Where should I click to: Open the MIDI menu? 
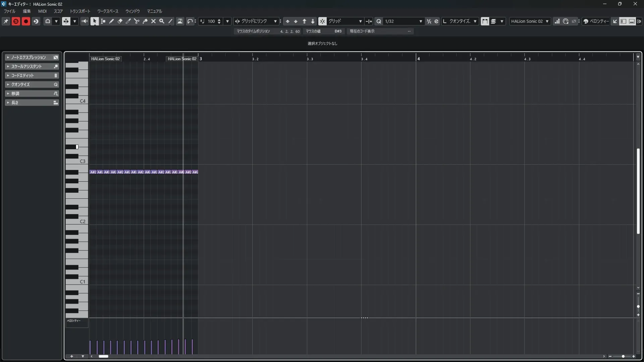click(x=42, y=11)
